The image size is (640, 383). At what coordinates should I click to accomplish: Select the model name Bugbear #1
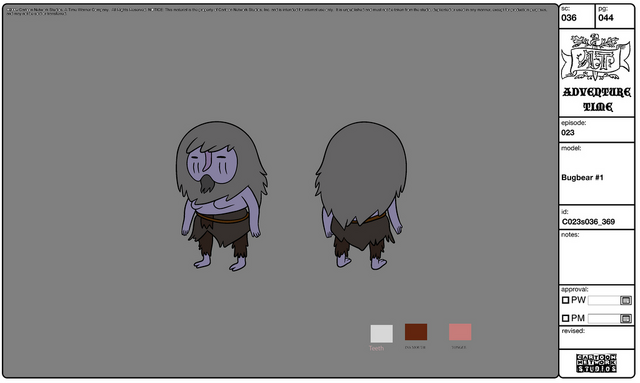tap(582, 177)
